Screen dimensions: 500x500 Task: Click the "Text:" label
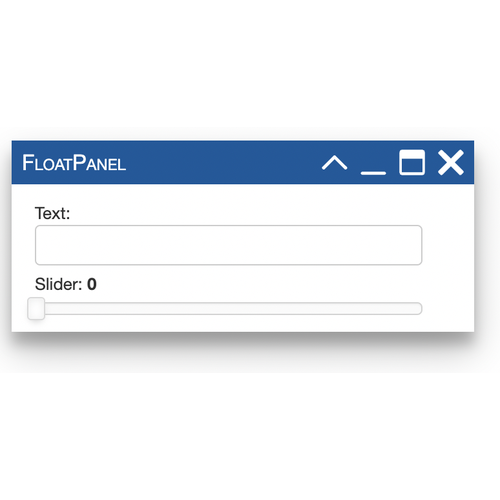point(52,213)
